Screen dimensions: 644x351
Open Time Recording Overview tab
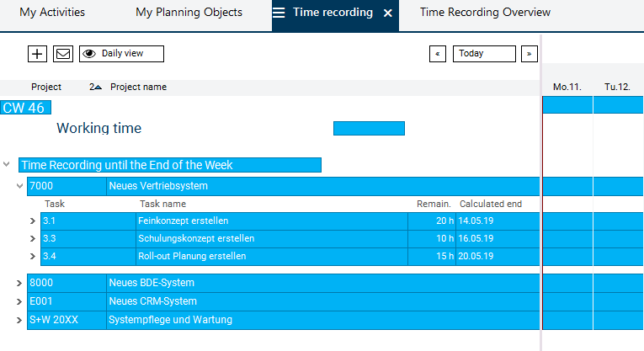pos(485,13)
